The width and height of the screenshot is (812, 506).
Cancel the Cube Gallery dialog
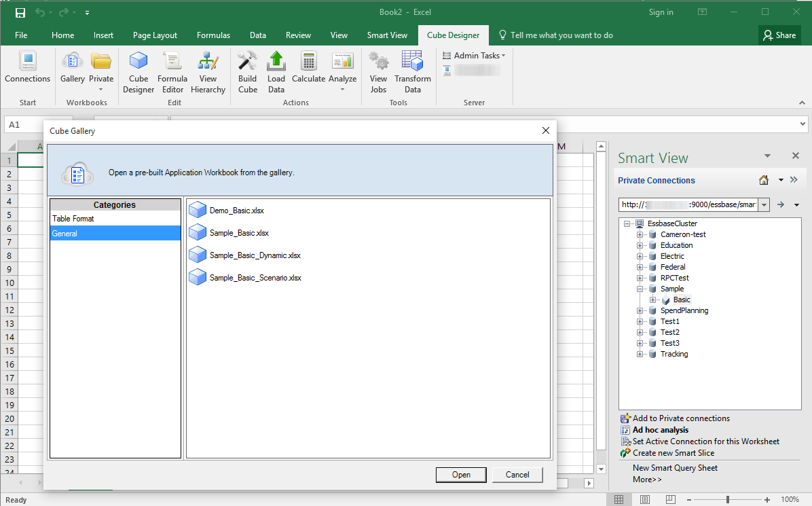click(517, 474)
